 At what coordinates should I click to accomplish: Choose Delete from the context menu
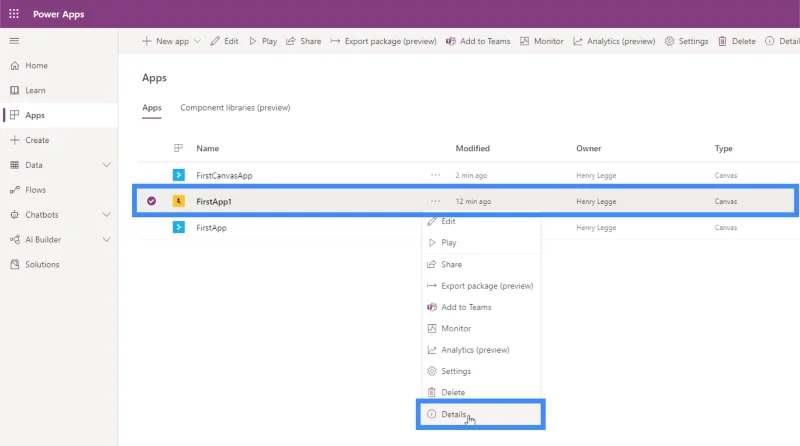pyautogui.click(x=481, y=392)
